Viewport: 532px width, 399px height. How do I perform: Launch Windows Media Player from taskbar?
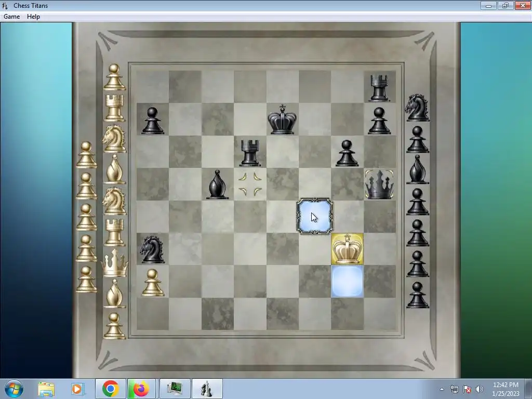(77, 389)
